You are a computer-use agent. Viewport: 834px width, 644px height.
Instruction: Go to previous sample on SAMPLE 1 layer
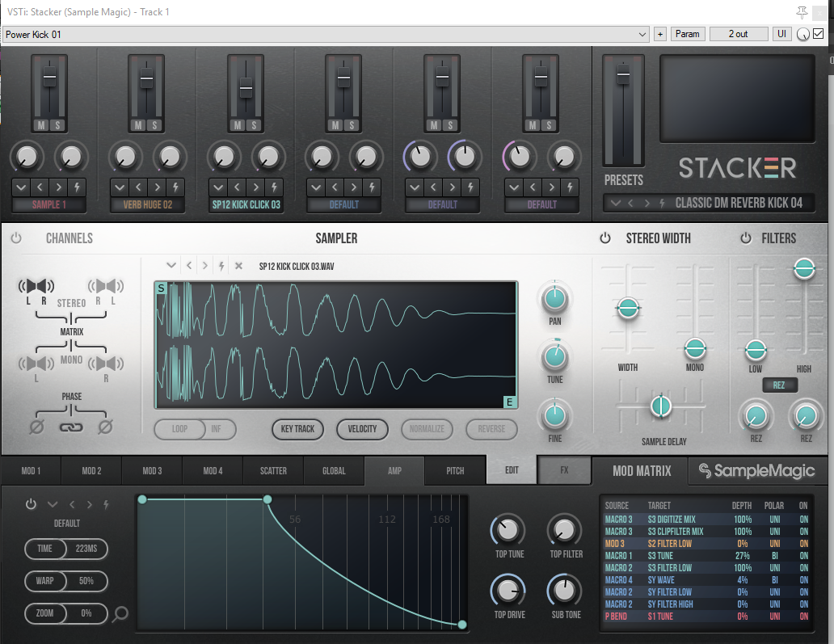[40, 187]
